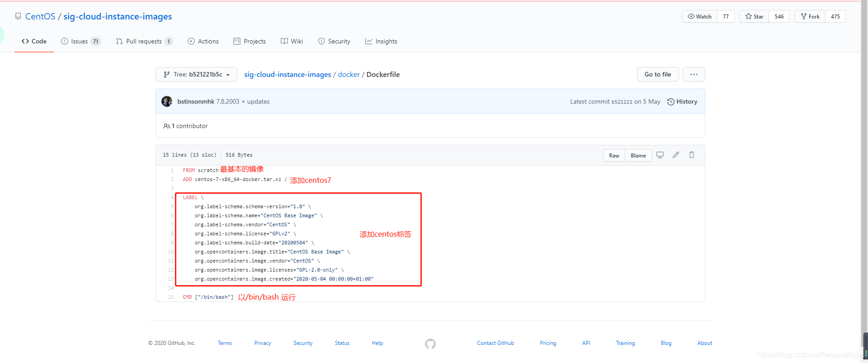Open the commit hash b521221

622,102
